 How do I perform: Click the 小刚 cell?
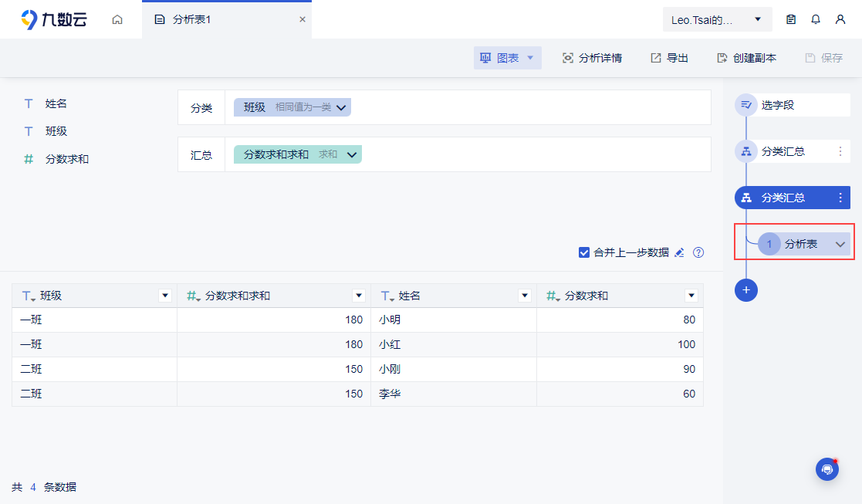(x=454, y=370)
